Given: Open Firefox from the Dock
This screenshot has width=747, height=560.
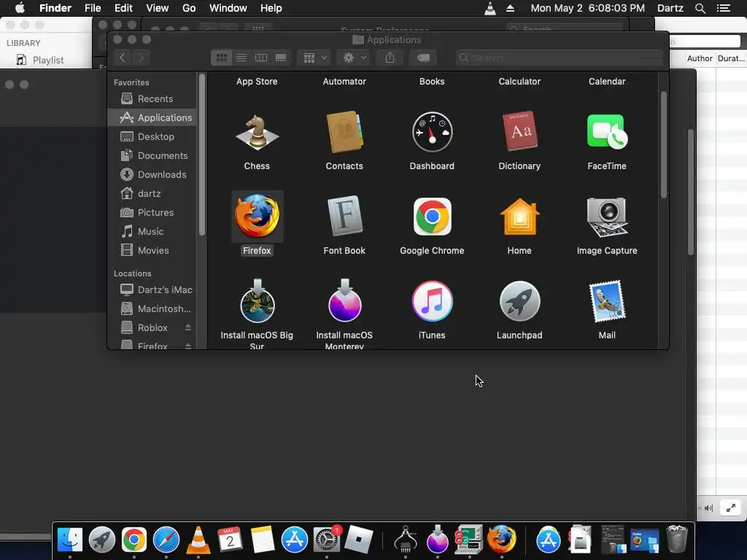Looking at the screenshot, I should click(502, 540).
